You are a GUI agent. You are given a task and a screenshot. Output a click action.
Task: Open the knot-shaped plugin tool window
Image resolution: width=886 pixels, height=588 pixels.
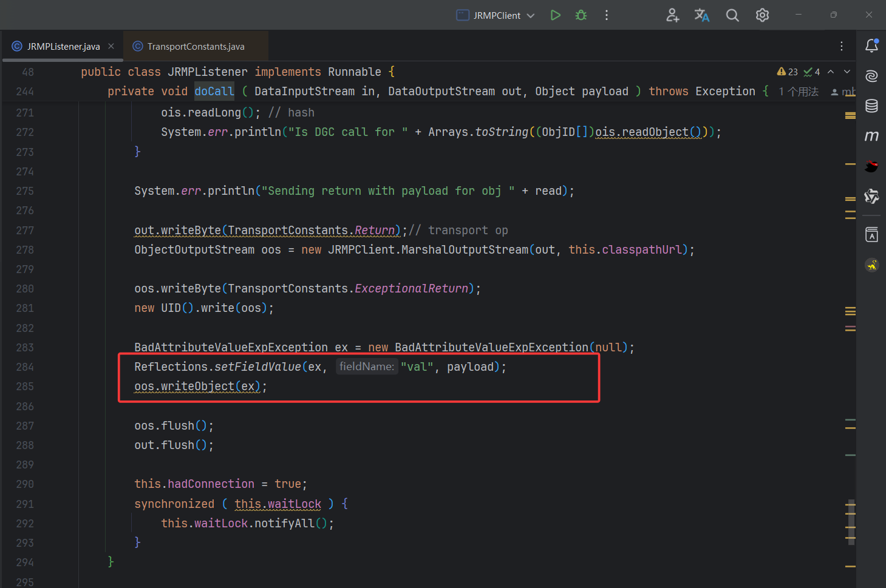point(871,196)
